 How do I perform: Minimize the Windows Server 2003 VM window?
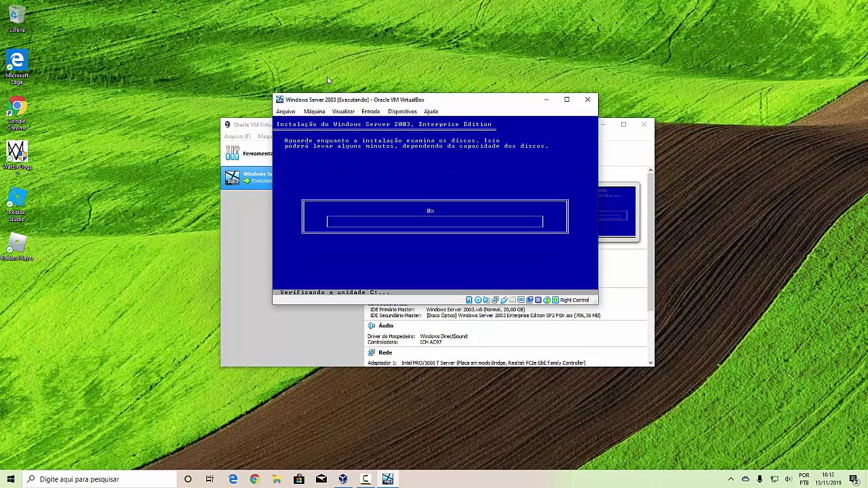tap(547, 100)
